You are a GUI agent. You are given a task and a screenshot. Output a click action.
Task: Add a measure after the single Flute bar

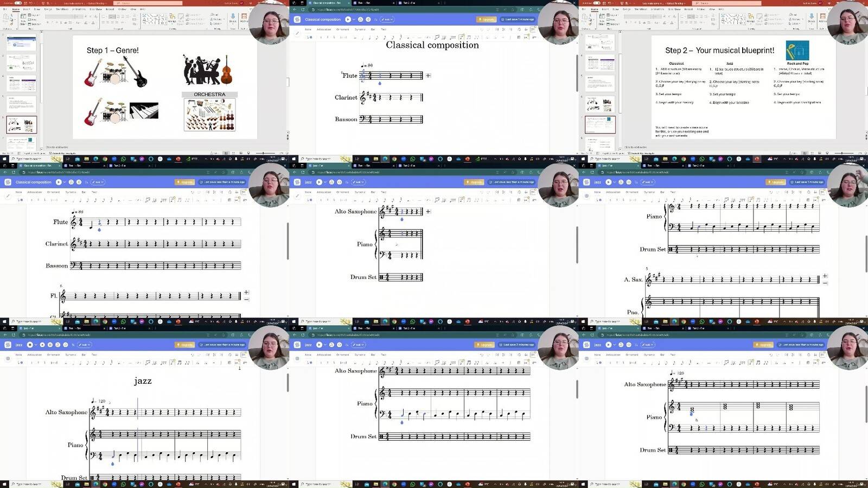point(428,75)
